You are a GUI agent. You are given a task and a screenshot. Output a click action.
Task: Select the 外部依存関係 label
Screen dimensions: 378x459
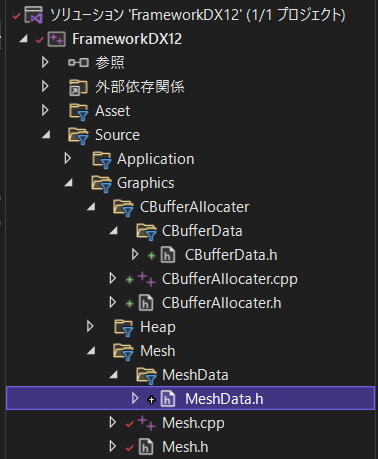coord(140,87)
